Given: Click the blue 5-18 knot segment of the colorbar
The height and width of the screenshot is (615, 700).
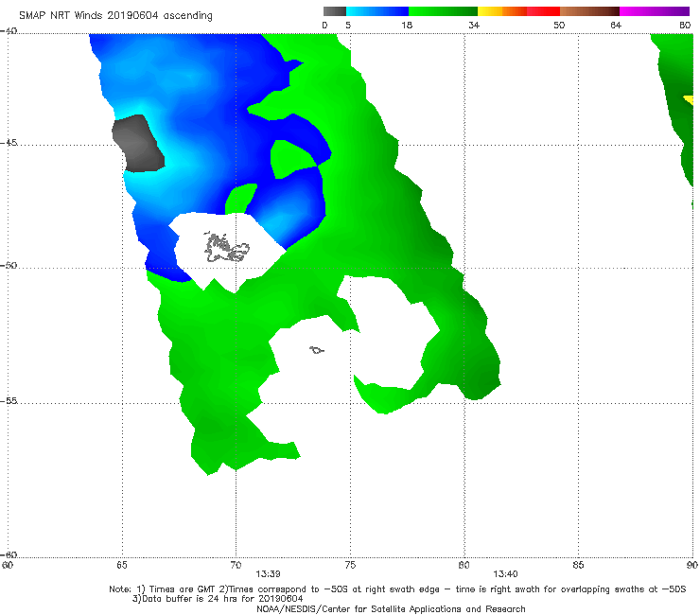Looking at the screenshot, I should pos(377,11).
